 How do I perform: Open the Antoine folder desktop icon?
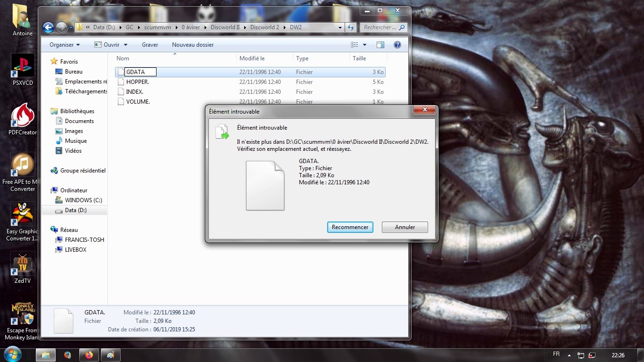pyautogui.click(x=22, y=20)
